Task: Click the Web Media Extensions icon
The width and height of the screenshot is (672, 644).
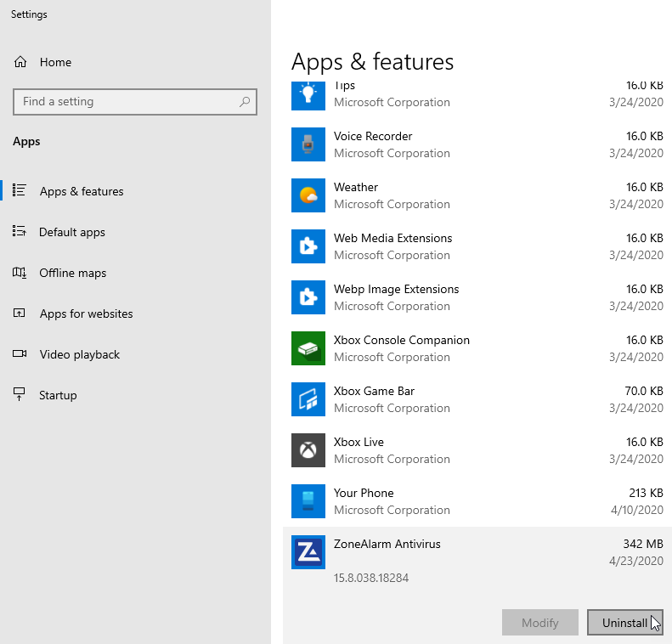Action: pos(308,246)
